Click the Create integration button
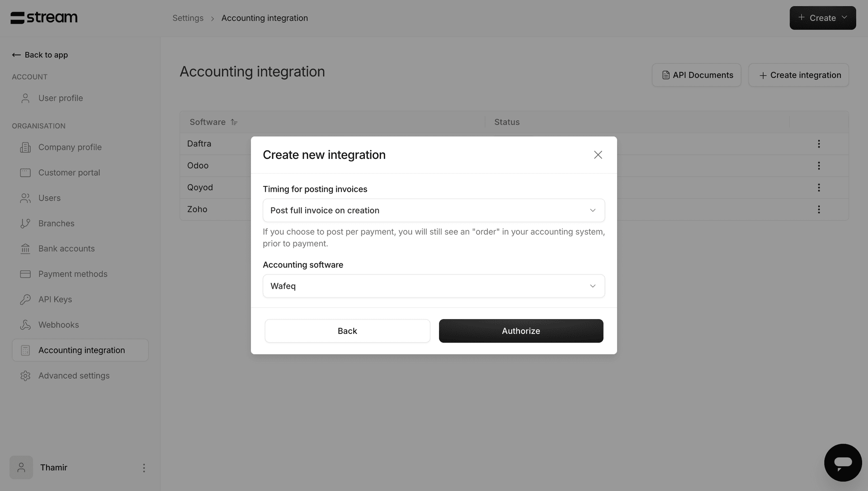Image resolution: width=868 pixels, height=491 pixels. [x=798, y=75]
